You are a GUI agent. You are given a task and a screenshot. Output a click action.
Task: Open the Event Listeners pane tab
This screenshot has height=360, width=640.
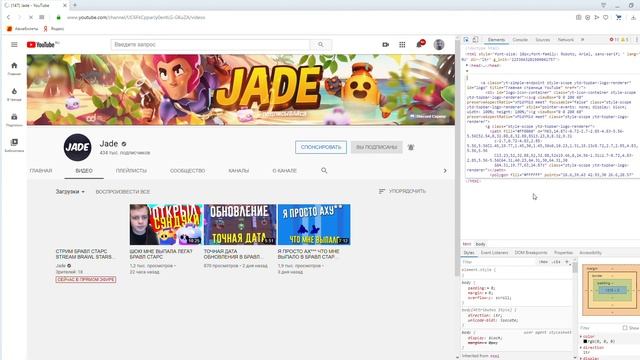pyautogui.click(x=494, y=253)
